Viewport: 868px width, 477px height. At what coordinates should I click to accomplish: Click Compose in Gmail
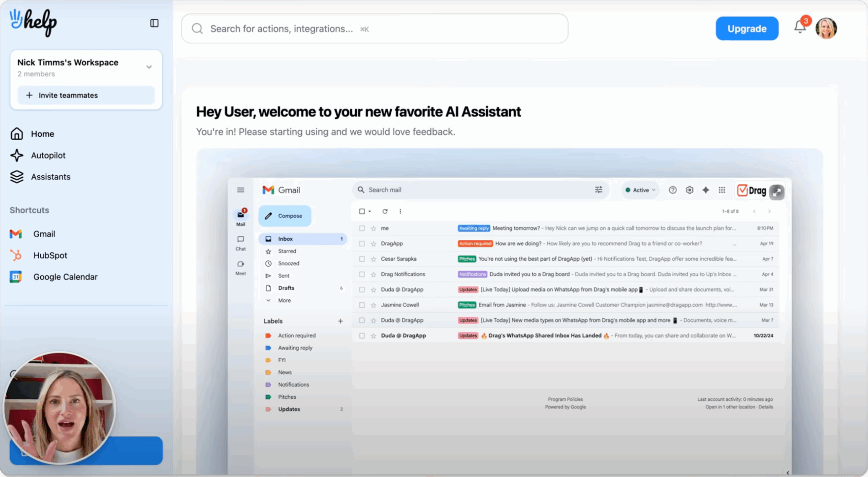[284, 216]
